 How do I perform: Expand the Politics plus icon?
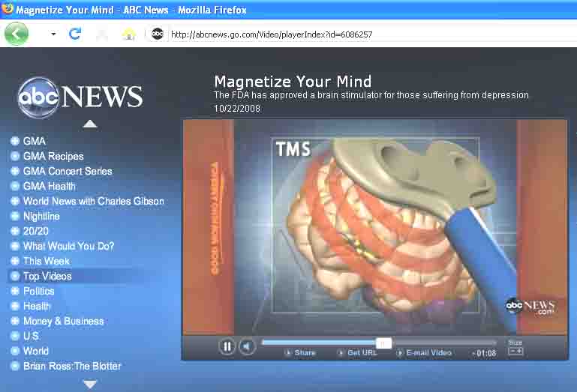point(15,291)
